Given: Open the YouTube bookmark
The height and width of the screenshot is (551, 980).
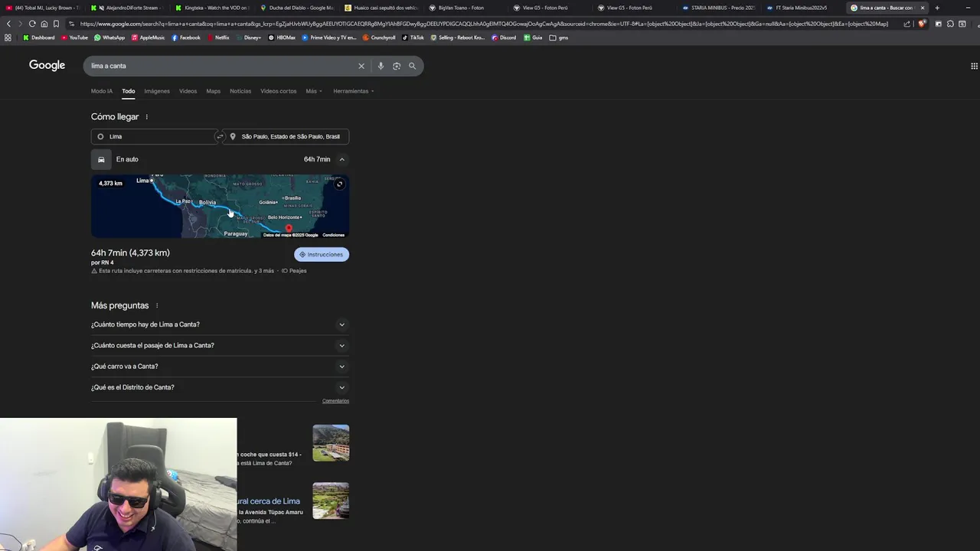Looking at the screenshot, I should pyautogui.click(x=75, y=37).
